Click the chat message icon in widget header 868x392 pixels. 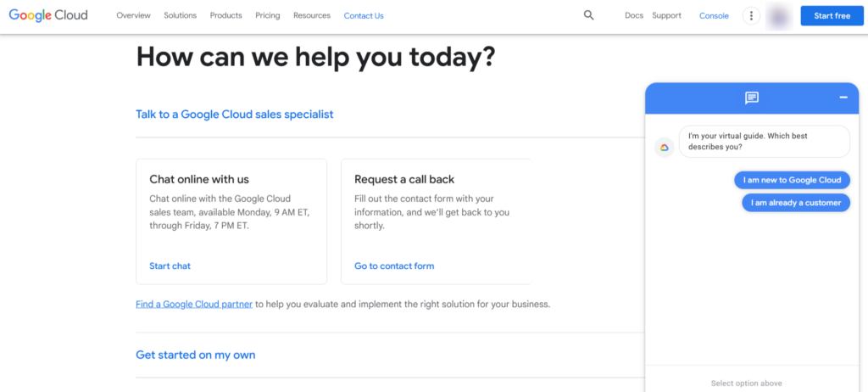tap(751, 98)
